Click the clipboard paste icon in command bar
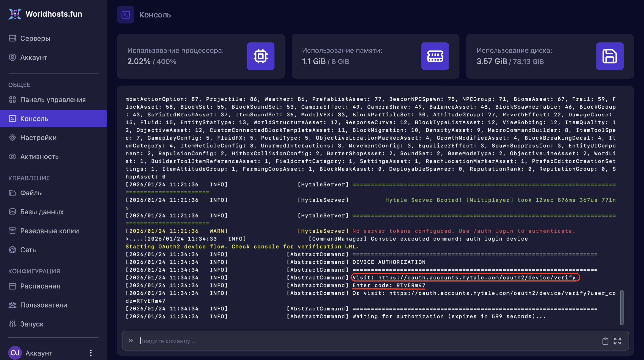 (x=605, y=341)
